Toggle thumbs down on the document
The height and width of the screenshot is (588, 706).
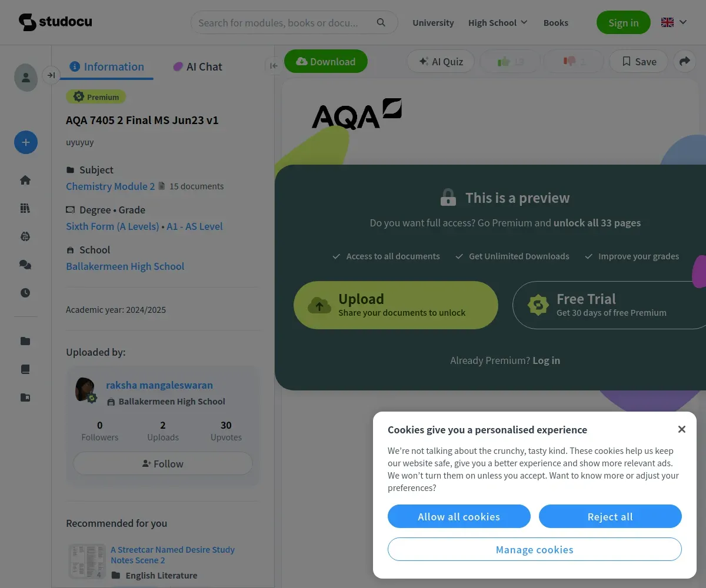tap(574, 61)
